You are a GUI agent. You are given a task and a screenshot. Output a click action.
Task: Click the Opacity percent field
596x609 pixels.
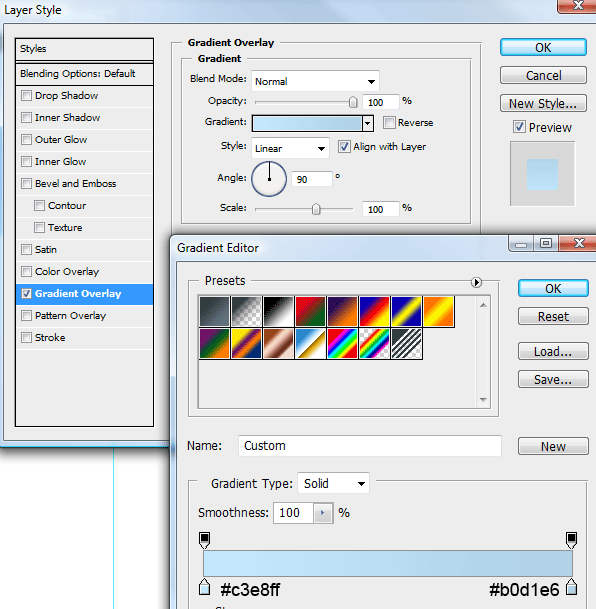coord(381,102)
